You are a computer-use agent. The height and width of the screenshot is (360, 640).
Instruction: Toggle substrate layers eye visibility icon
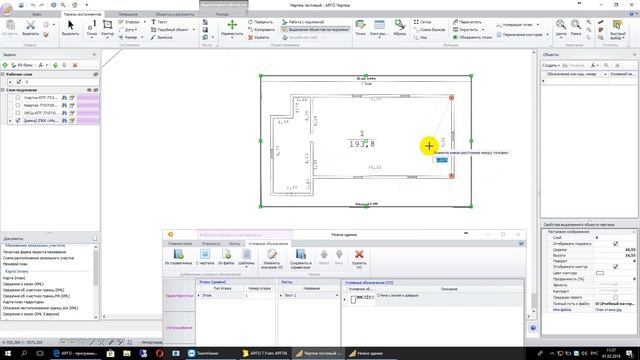89,90
